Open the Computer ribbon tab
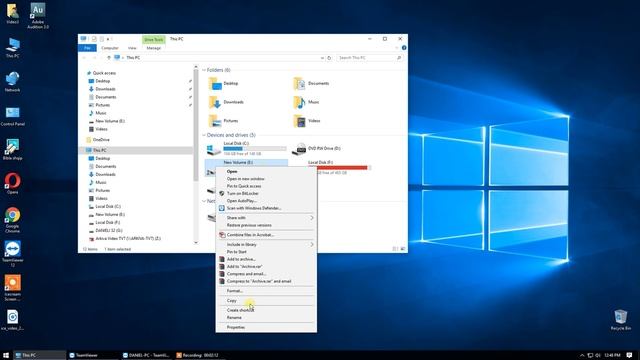This screenshot has width=640, height=360. click(x=110, y=48)
